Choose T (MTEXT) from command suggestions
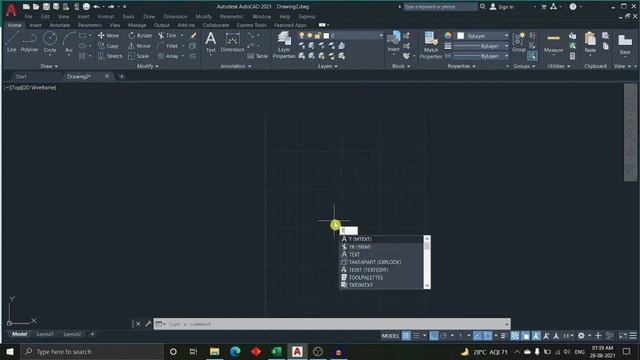Viewport: 640px width, 360px height. click(x=382, y=239)
